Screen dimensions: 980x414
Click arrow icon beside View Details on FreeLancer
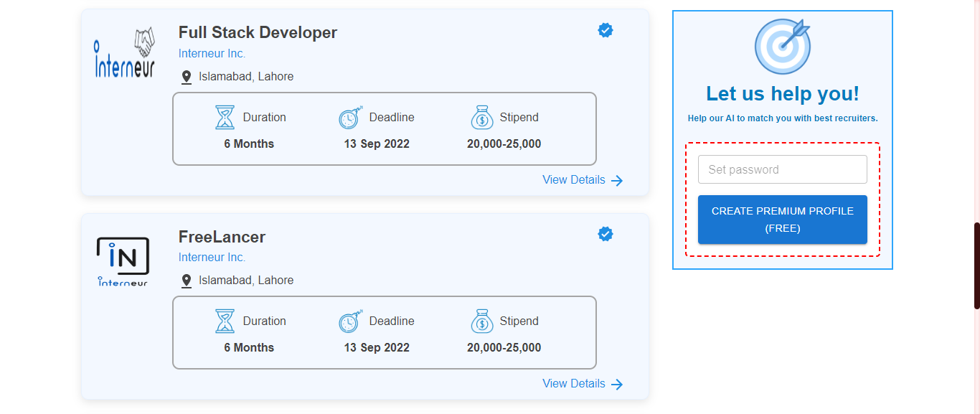pos(617,385)
